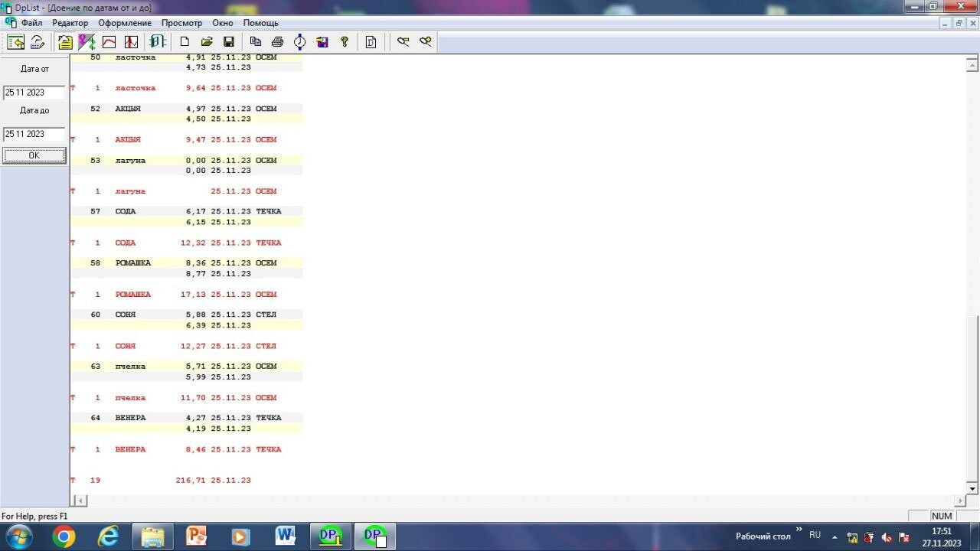Show hidden tray icons arrow
Screen dimensions: 980x551
pyautogui.click(x=835, y=537)
